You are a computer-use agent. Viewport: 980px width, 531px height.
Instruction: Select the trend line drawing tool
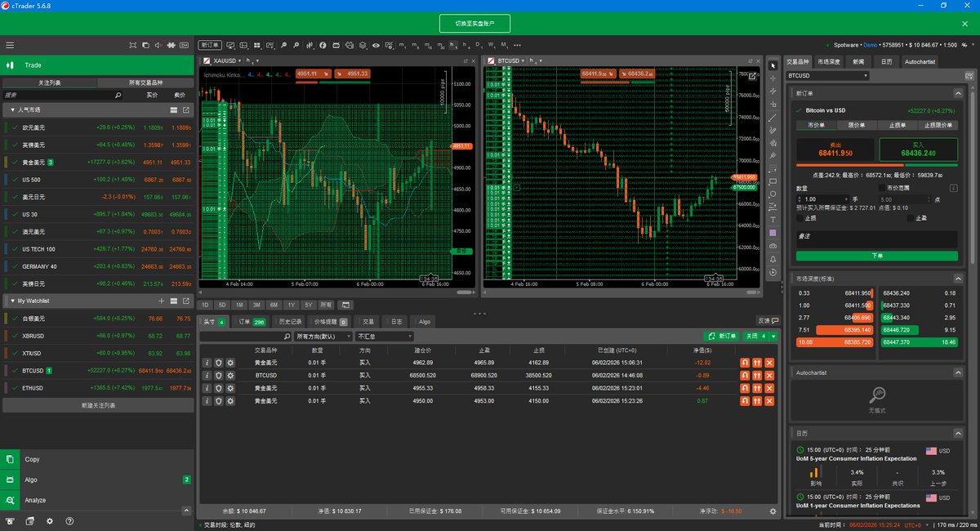(x=773, y=117)
